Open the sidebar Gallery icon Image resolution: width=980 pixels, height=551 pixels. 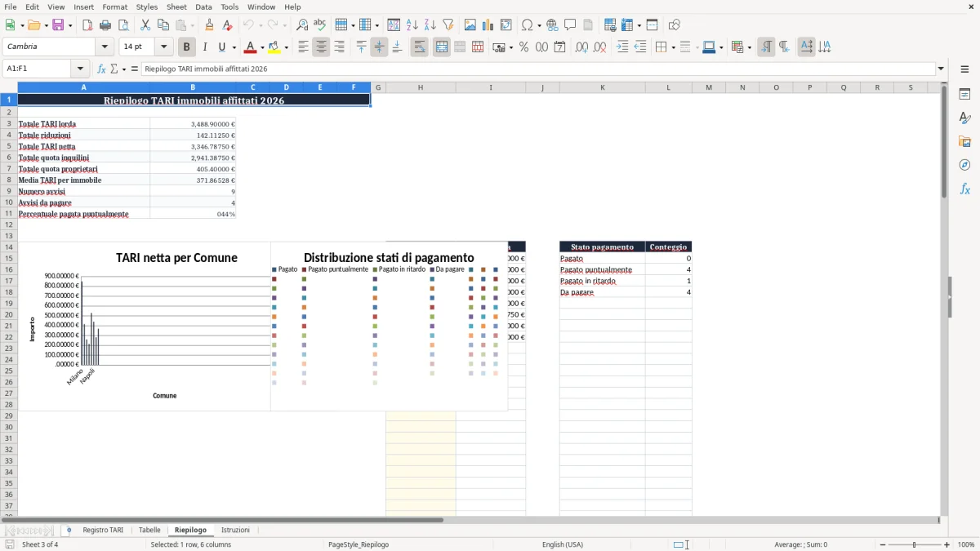(x=964, y=141)
